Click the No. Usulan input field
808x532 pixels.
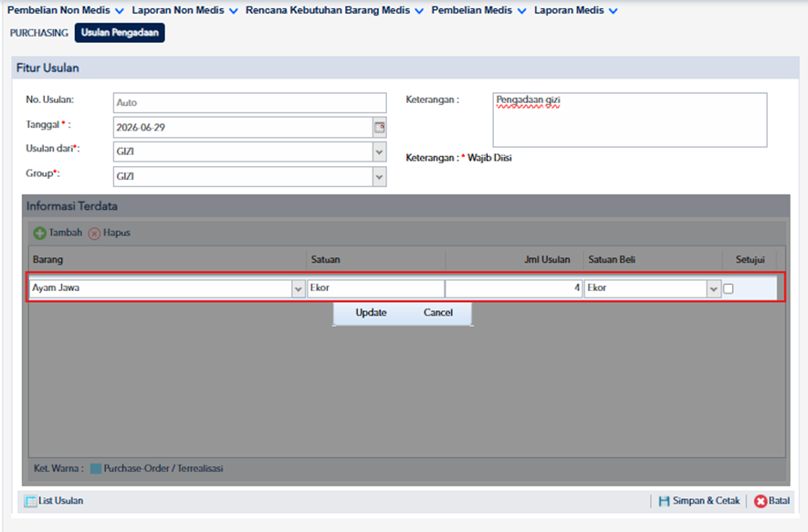click(x=250, y=103)
